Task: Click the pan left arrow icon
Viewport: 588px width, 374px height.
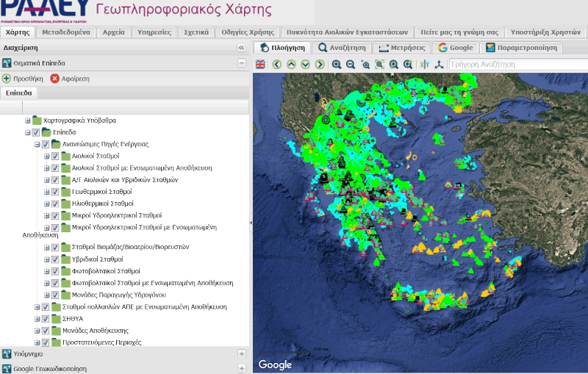Action: click(277, 65)
